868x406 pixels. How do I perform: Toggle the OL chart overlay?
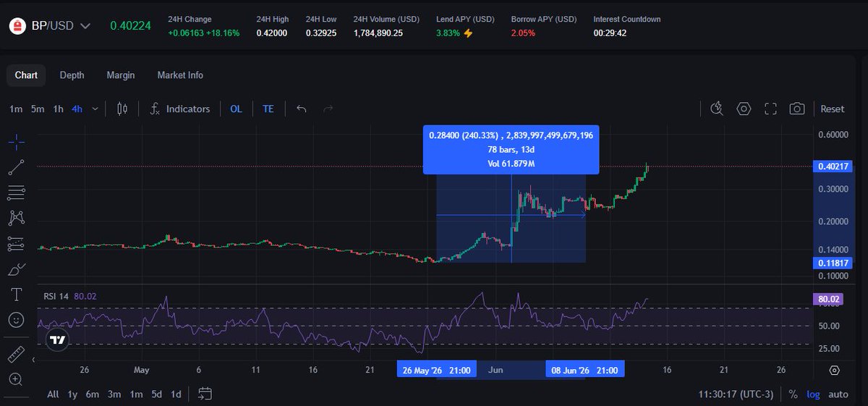coord(236,109)
